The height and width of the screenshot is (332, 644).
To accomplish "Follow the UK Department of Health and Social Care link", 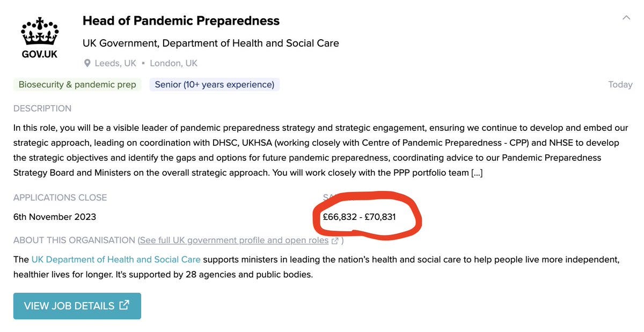I will 116,260.
